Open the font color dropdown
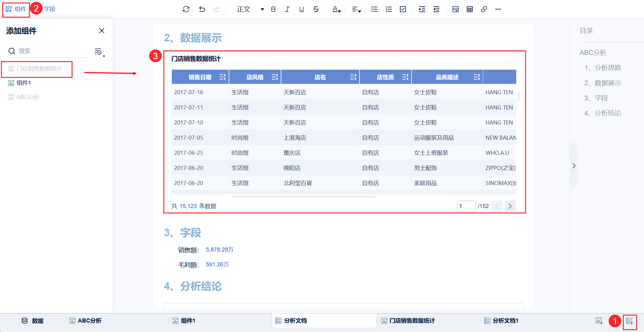644x332 pixels. [x=337, y=9]
